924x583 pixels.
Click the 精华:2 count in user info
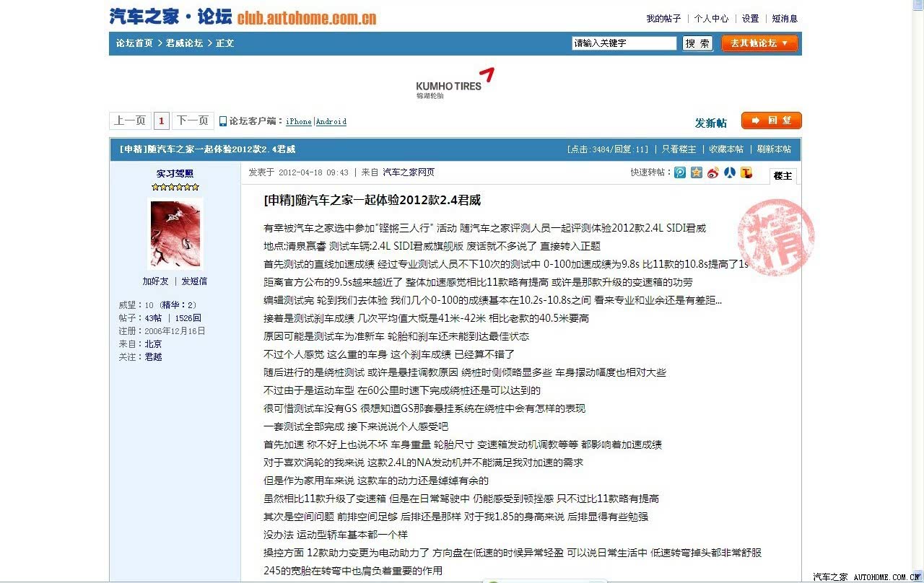178,305
